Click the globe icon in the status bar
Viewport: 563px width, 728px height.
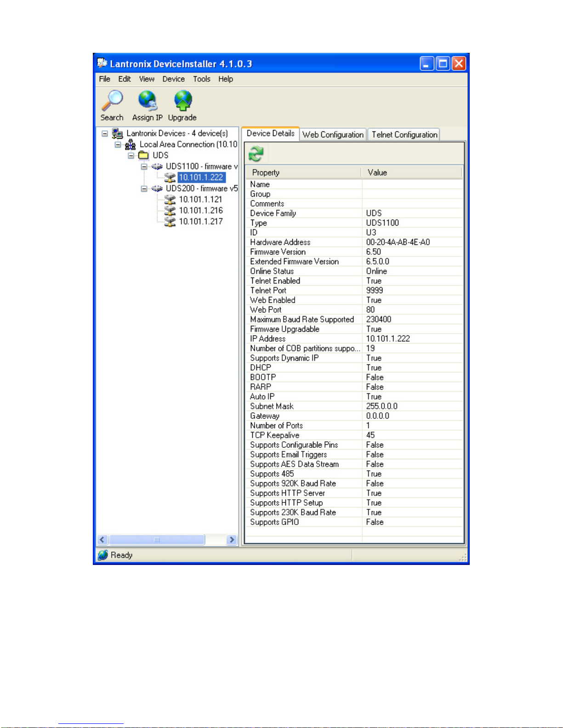103,555
